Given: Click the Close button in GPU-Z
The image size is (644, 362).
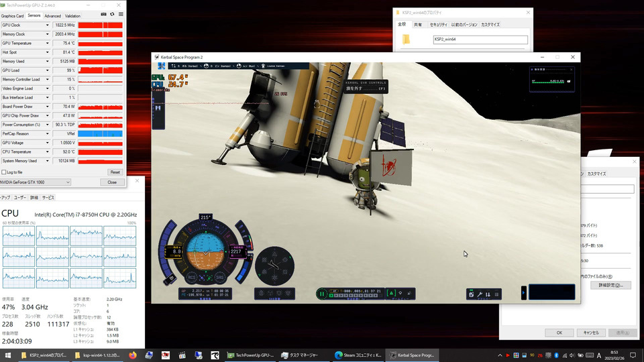Looking at the screenshot, I should pyautogui.click(x=112, y=182).
